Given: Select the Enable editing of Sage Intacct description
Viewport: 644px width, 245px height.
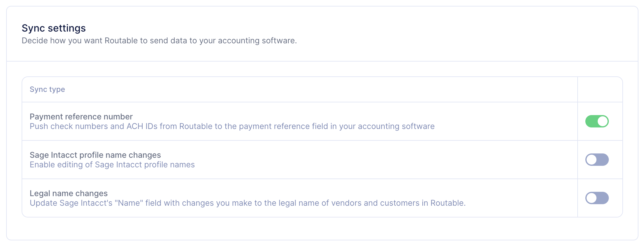Looking at the screenshot, I should click(112, 165).
